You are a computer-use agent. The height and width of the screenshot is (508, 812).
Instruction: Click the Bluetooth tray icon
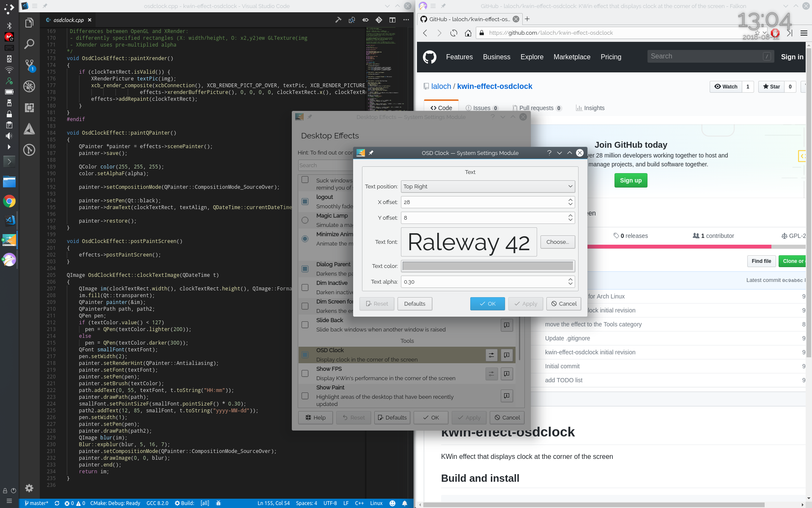pyautogui.click(x=9, y=26)
